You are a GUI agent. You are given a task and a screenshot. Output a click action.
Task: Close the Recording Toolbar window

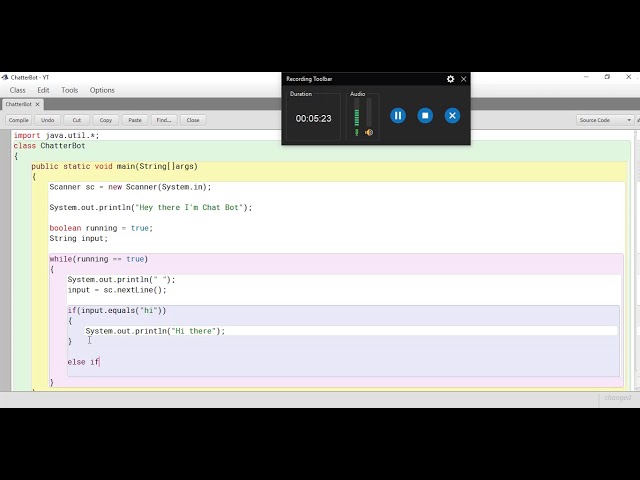point(464,79)
